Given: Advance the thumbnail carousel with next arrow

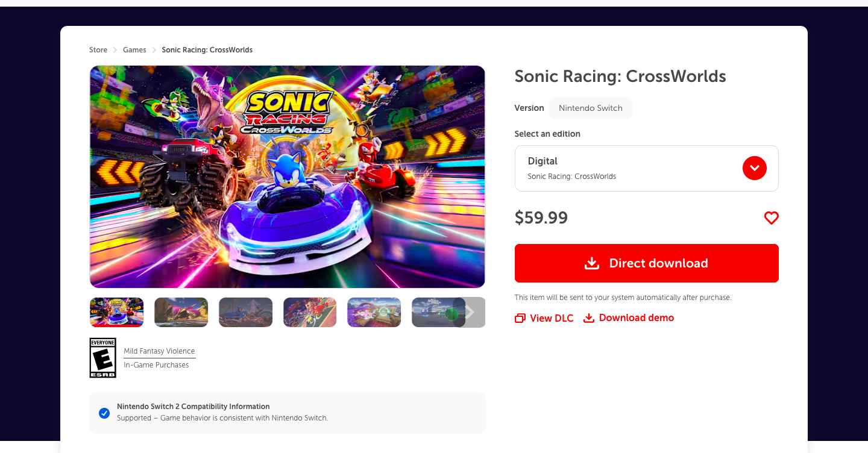Looking at the screenshot, I should [x=470, y=312].
